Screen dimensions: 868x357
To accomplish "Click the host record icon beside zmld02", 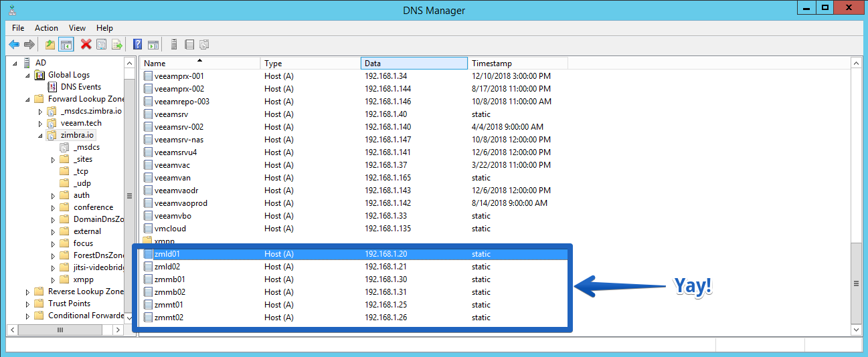I will 148,267.
